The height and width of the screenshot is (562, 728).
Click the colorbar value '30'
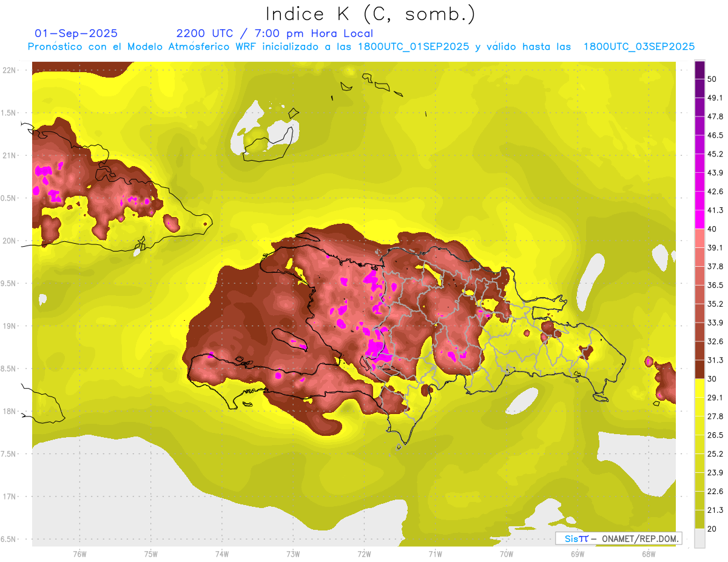[712, 379]
